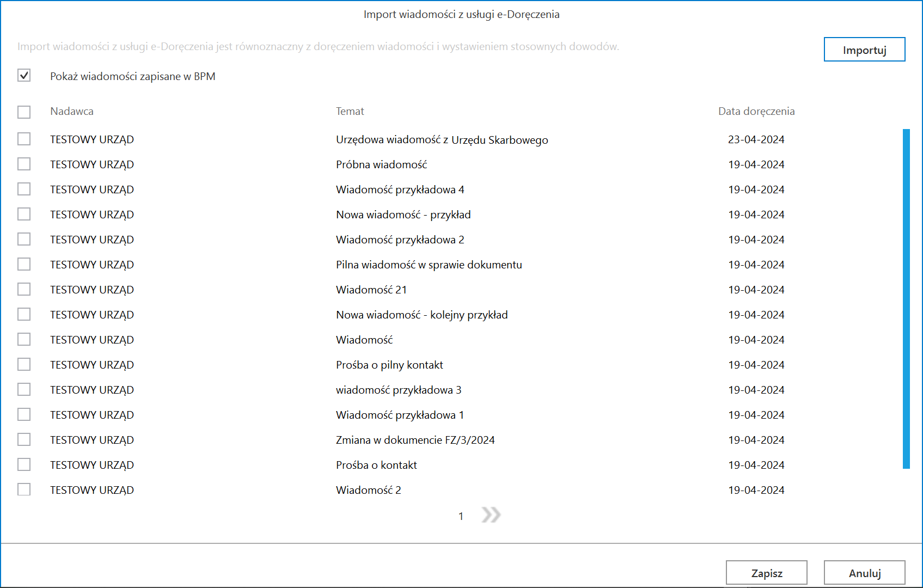Tick checkbox for 'Wiadomość przykładowa 2'

pos(24,240)
